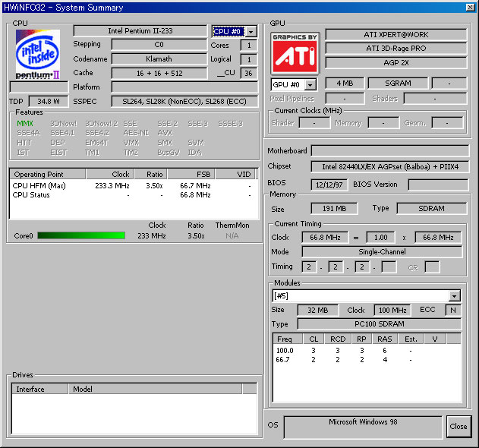Click the RCD column header
The width and height of the screenshot is (479, 448).
(338, 339)
